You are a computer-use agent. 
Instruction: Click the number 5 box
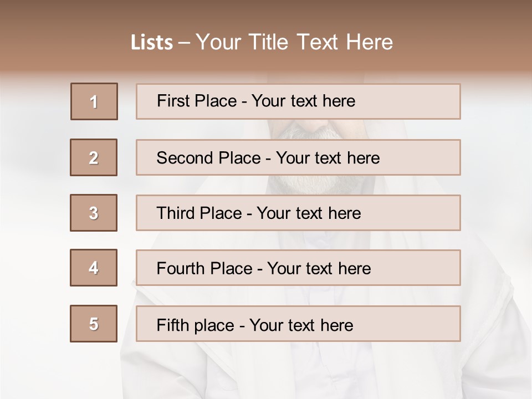point(94,324)
